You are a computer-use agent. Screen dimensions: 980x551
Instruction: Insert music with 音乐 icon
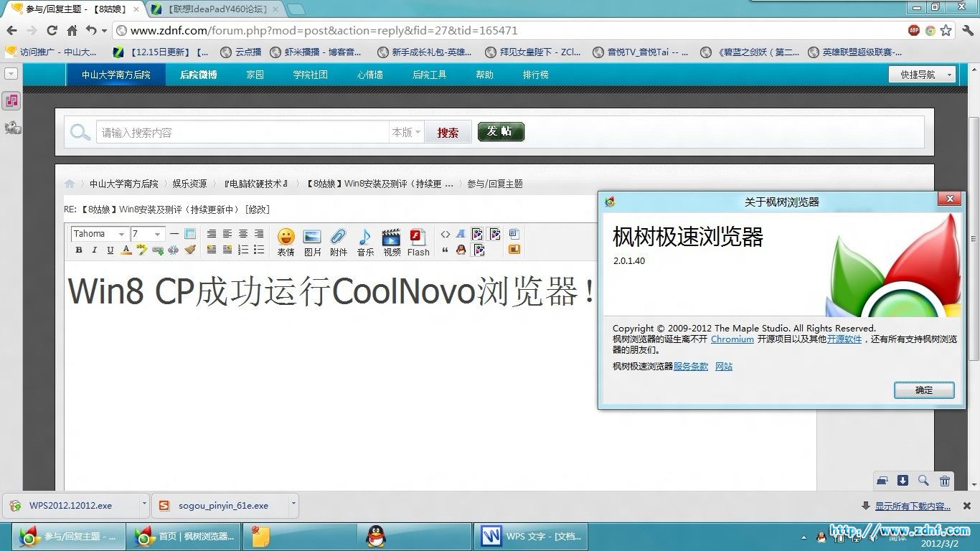[365, 242]
